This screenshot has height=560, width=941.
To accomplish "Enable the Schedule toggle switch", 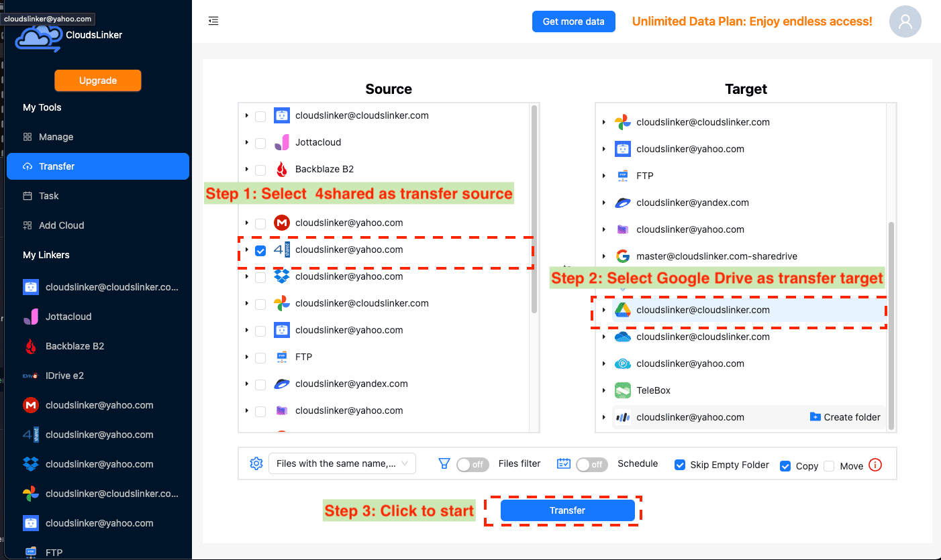I will (591, 464).
